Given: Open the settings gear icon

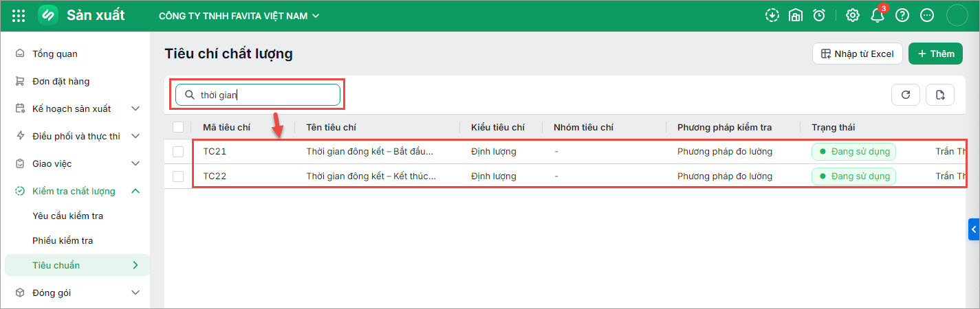Looking at the screenshot, I should coord(853,15).
